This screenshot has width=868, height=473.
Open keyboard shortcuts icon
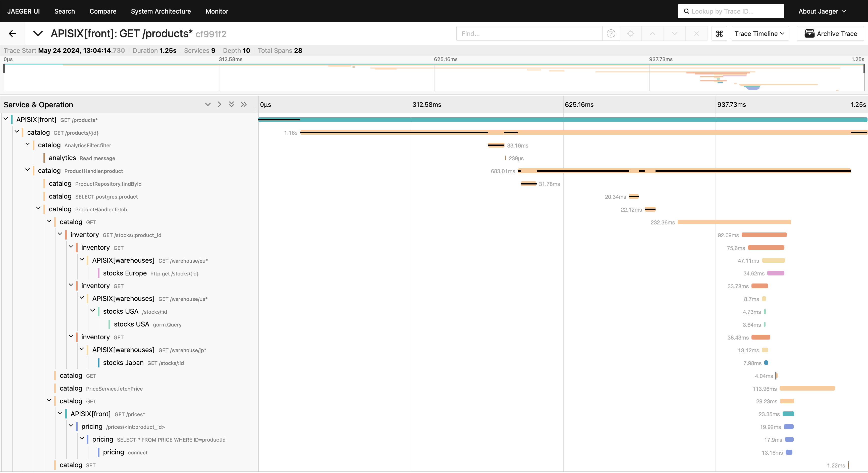[719, 33]
